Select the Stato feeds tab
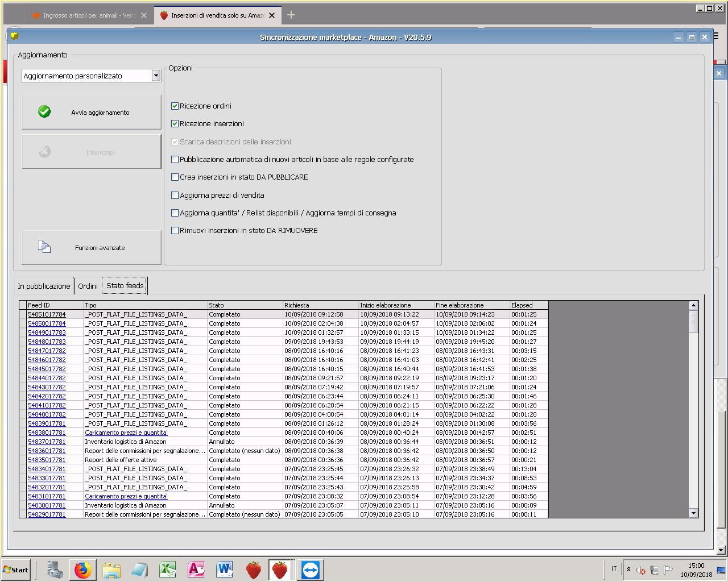The width and height of the screenshot is (728, 582). click(125, 285)
